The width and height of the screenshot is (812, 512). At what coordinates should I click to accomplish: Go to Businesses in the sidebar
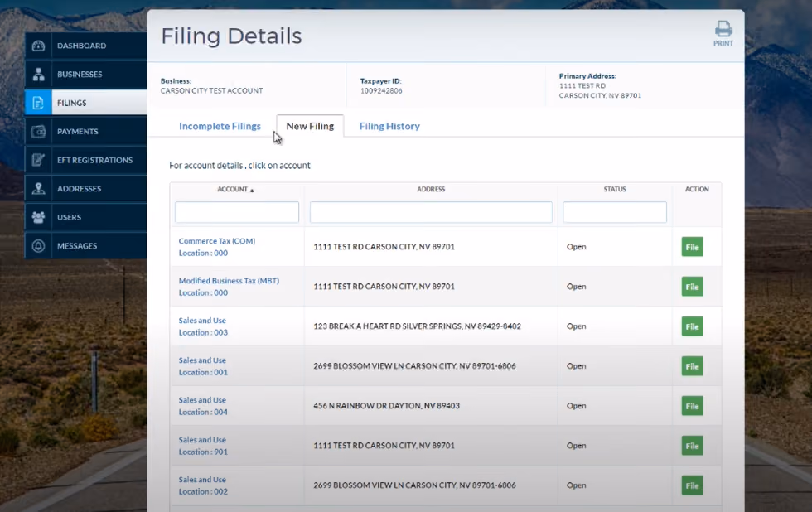(86, 74)
